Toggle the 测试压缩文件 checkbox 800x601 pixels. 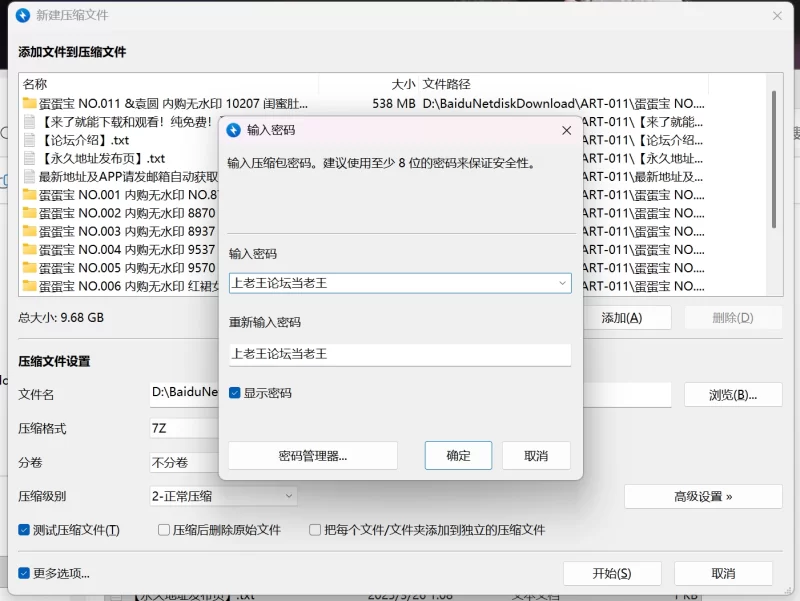pyautogui.click(x=25, y=530)
